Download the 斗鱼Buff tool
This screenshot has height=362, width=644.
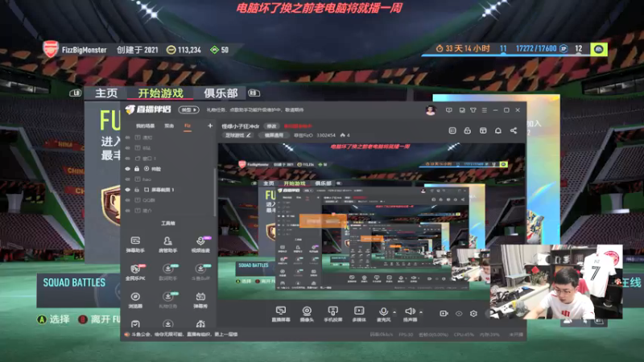tap(200, 272)
